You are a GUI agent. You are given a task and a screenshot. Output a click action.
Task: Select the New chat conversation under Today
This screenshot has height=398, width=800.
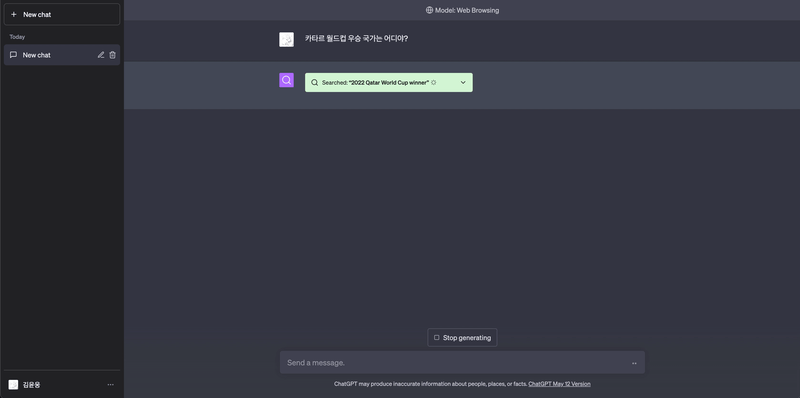[x=62, y=55]
